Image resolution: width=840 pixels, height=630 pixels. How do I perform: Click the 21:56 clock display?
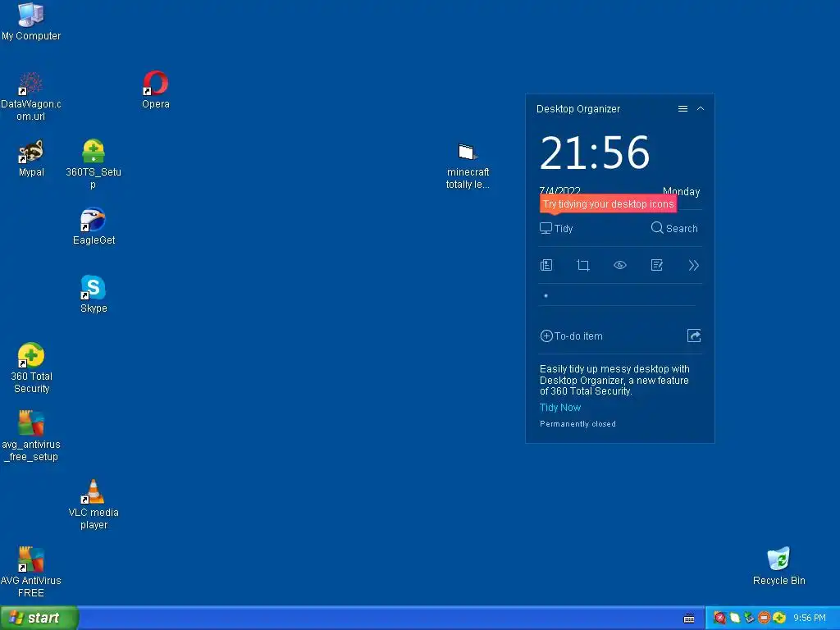click(x=595, y=153)
